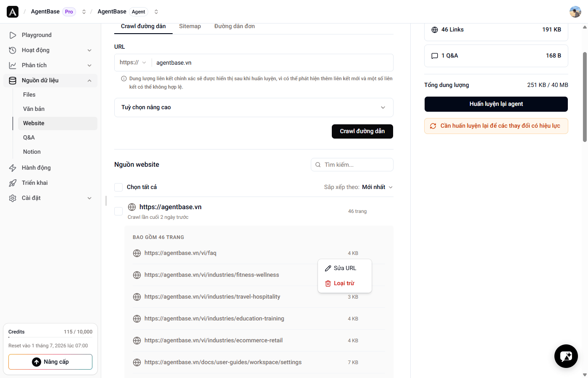This screenshot has height=378, width=588.
Task: Switch to the Sitemap tab
Action: [190, 26]
